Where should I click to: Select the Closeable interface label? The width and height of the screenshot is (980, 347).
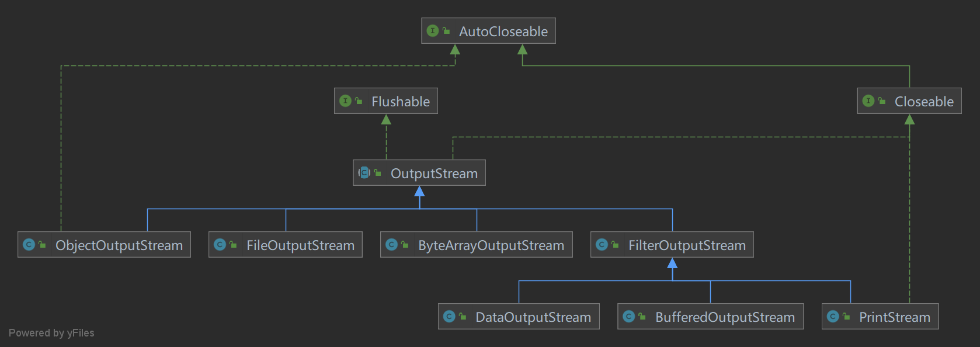(923, 102)
